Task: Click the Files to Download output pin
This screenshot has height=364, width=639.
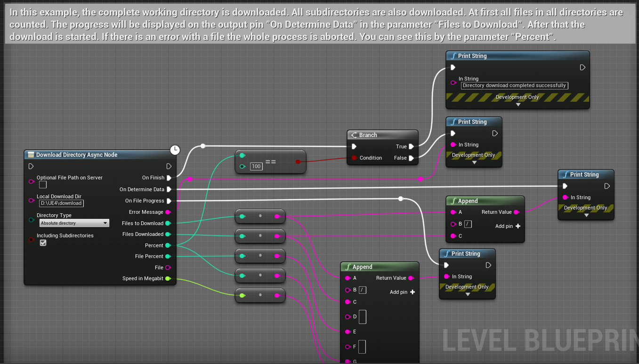Action: coord(168,223)
